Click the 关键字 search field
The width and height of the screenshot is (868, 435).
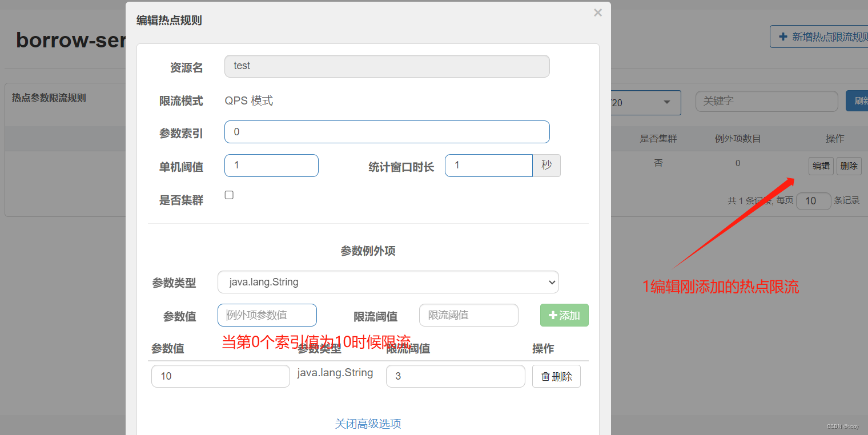pos(767,101)
